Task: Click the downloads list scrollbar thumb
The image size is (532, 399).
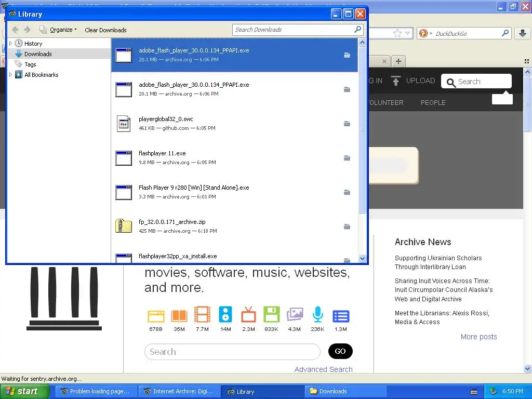Action: pos(362,130)
